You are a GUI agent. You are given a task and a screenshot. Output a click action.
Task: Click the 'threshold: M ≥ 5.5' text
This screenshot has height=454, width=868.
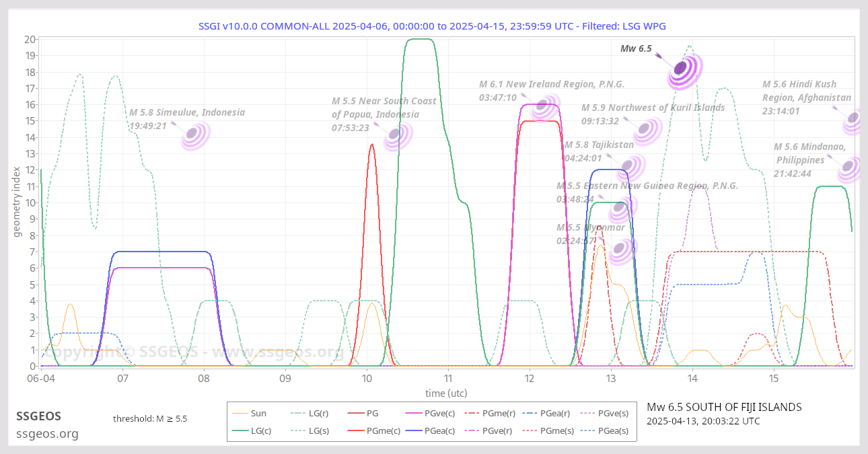click(x=150, y=418)
